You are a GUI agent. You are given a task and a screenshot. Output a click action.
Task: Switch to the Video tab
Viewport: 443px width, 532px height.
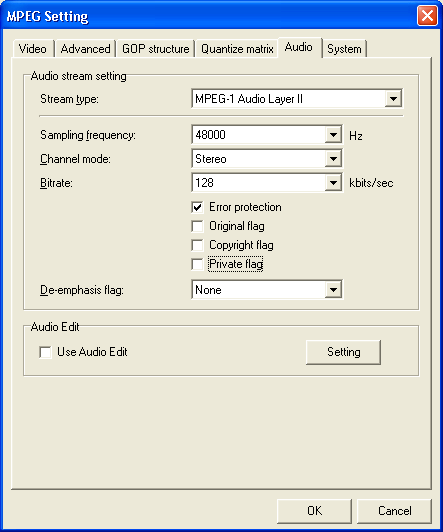coord(33,49)
